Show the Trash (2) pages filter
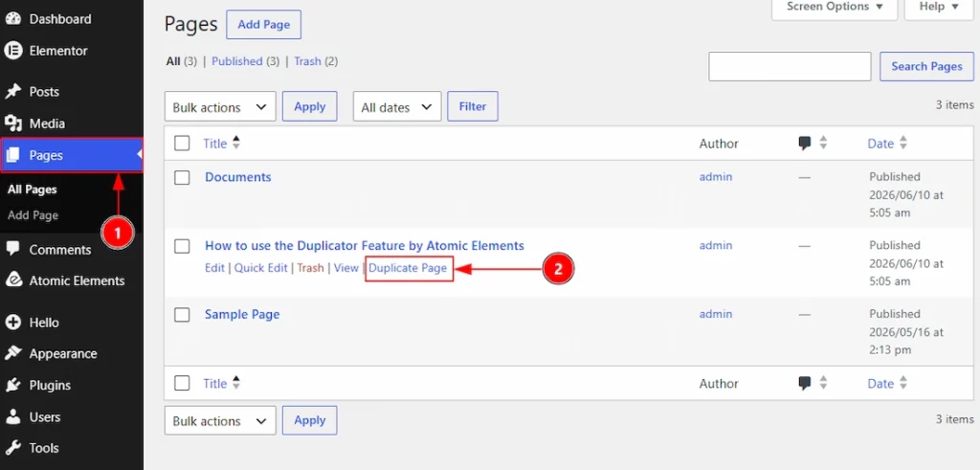The height and width of the screenshot is (470, 980). point(316,61)
